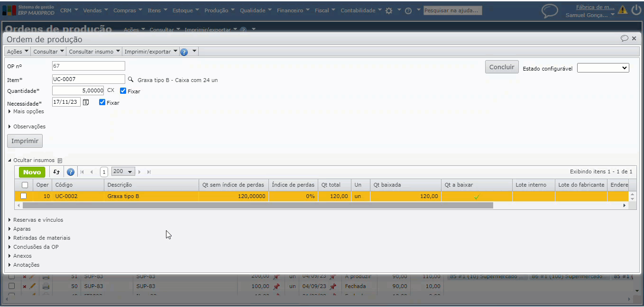Expand Anexos section
The height and width of the screenshot is (307, 644).
coord(20,256)
